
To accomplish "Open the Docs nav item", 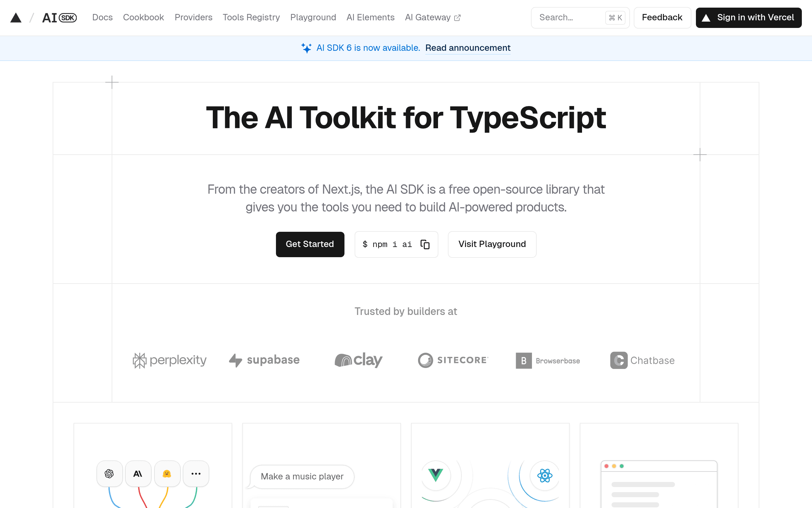I will click(102, 17).
